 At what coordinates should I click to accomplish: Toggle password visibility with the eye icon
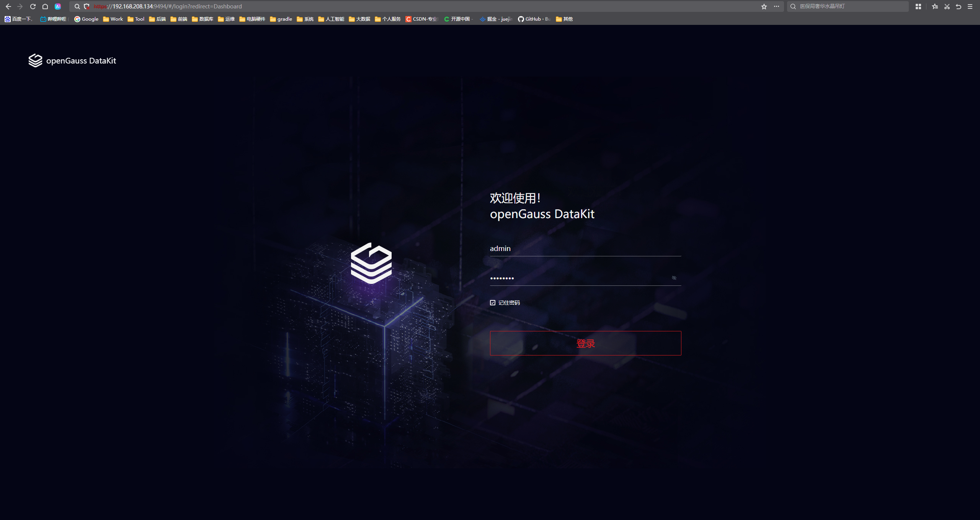click(674, 278)
